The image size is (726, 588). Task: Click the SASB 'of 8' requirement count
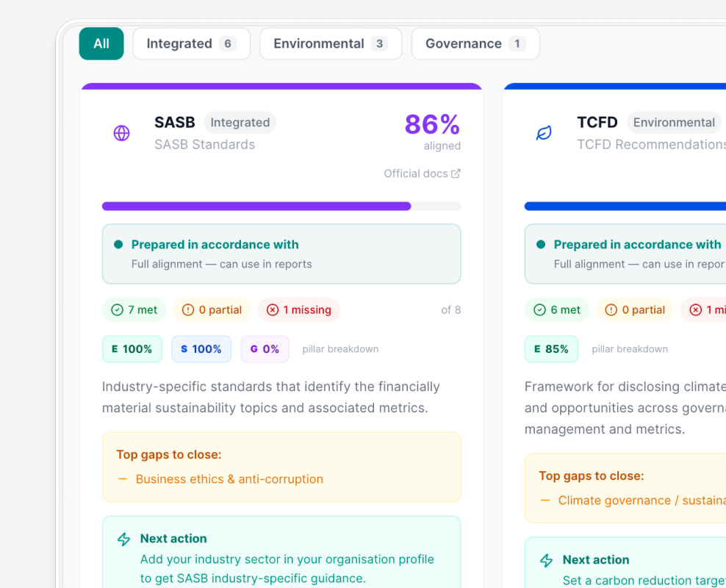tap(451, 309)
